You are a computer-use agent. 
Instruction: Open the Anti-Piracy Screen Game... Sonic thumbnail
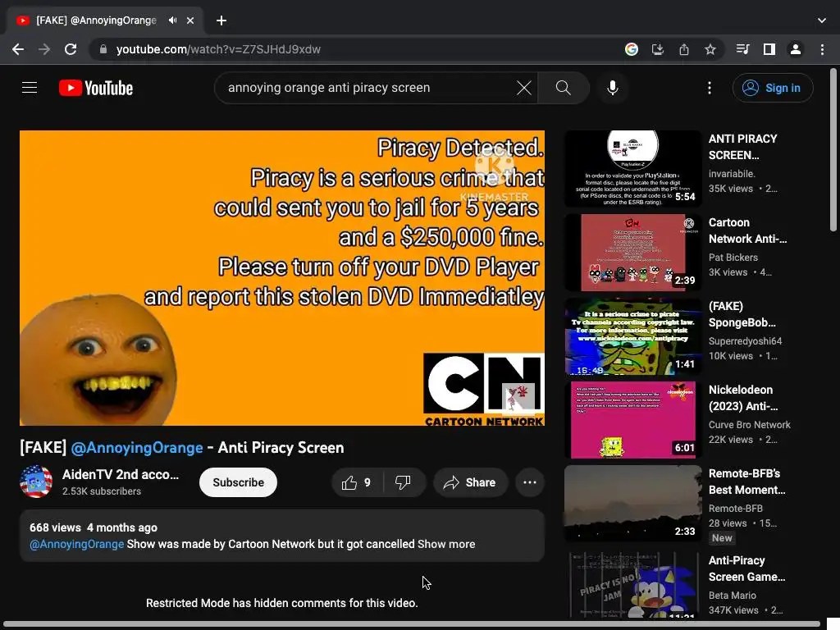click(632, 585)
